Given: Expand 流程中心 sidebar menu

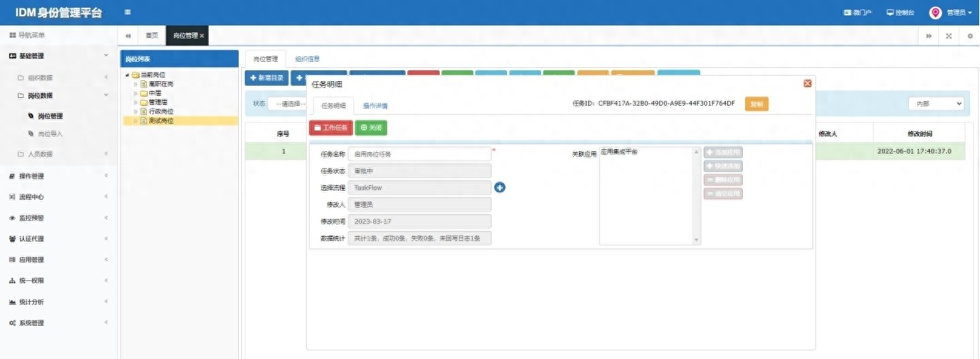Looking at the screenshot, I should coord(59,197).
